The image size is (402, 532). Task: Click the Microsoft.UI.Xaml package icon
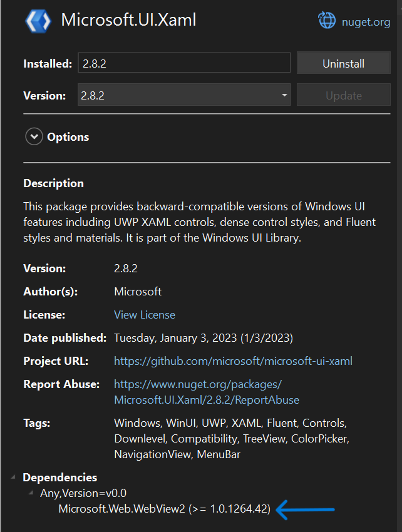pos(38,21)
